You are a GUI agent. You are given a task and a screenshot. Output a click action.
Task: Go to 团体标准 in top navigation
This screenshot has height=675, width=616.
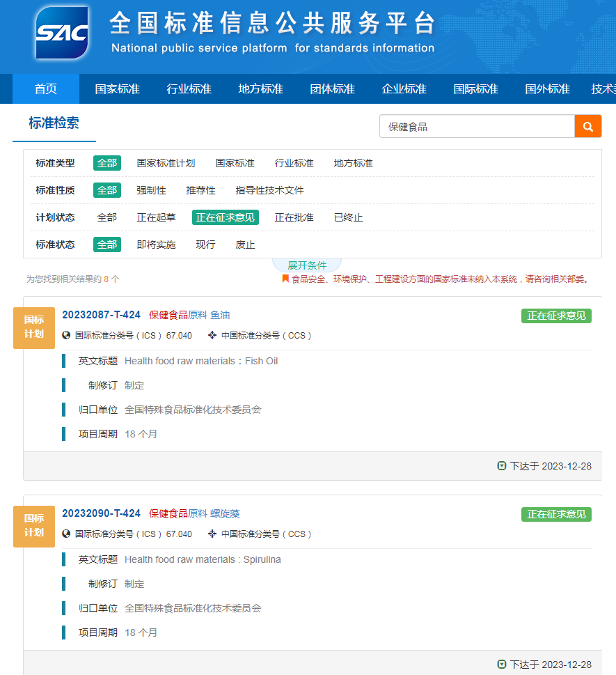click(332, 89)
